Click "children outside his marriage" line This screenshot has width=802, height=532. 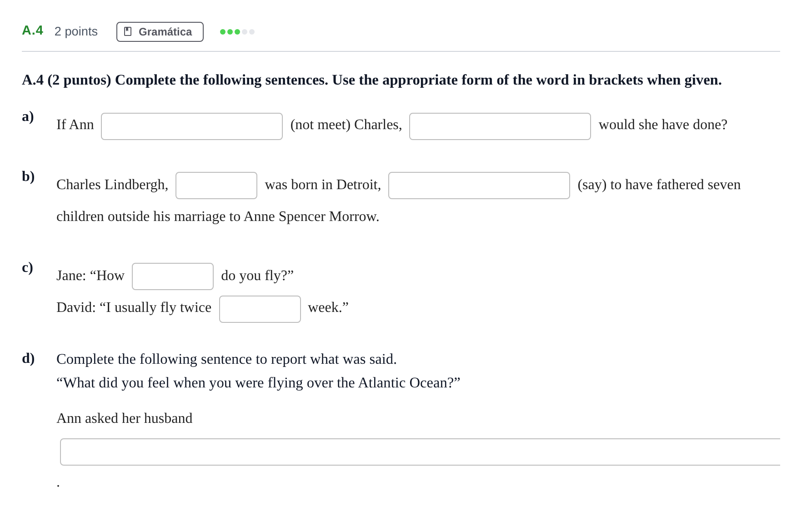218,216
